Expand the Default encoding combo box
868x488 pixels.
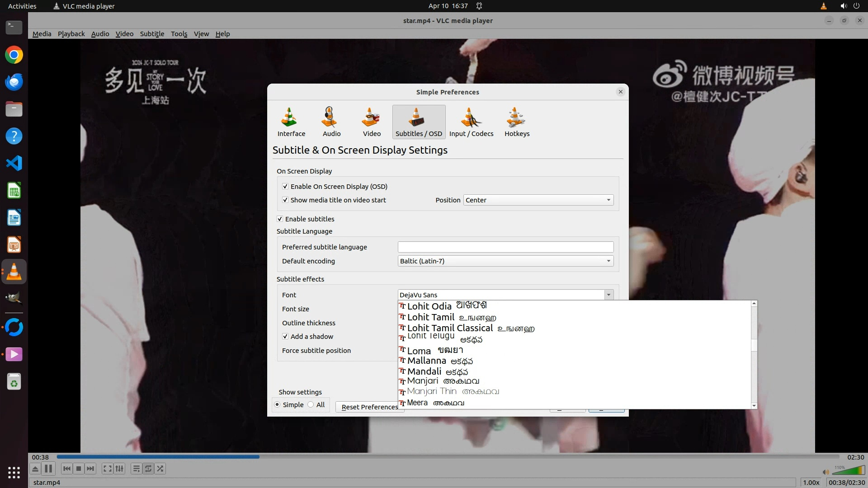pyautogui.click(x=505, y=261)
